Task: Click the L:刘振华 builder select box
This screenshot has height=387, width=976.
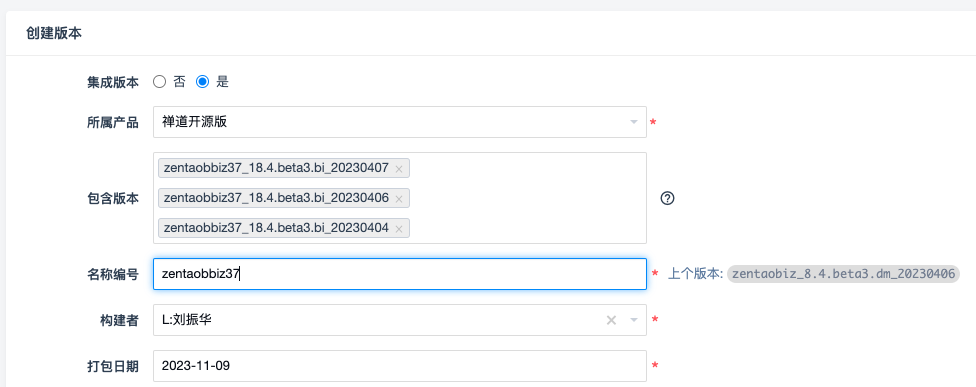Action: pos(400,320)
